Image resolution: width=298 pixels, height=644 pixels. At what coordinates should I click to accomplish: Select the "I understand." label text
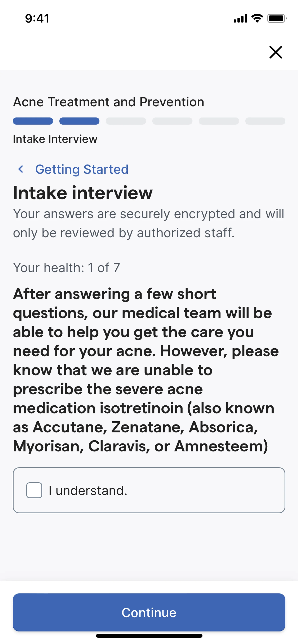coord(88,490)
